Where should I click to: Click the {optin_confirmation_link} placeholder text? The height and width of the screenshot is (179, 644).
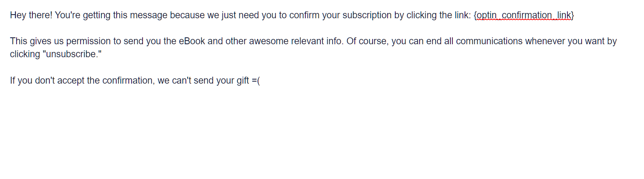click(523, 15)
